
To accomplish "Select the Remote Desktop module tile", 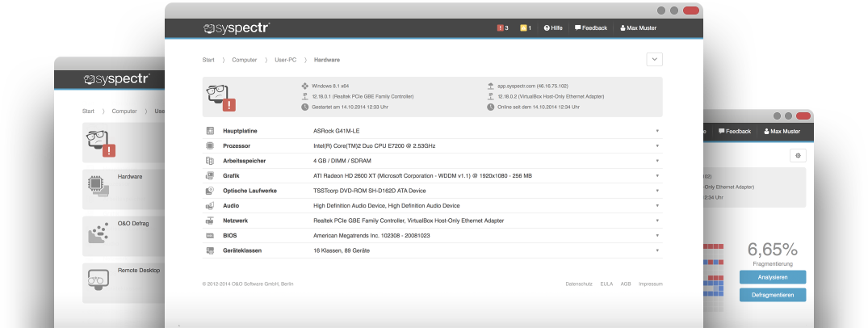I will pyautogui.click(x=121, y=280).
